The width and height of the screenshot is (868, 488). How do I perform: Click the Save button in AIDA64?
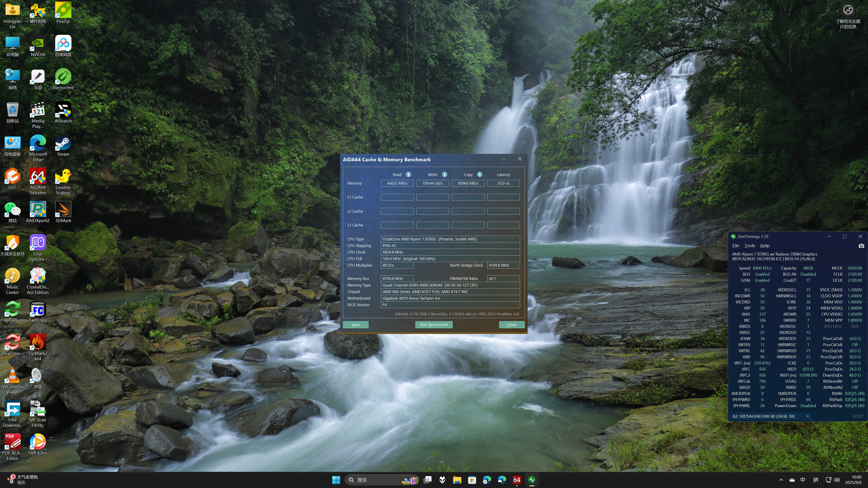click(355, 324)
